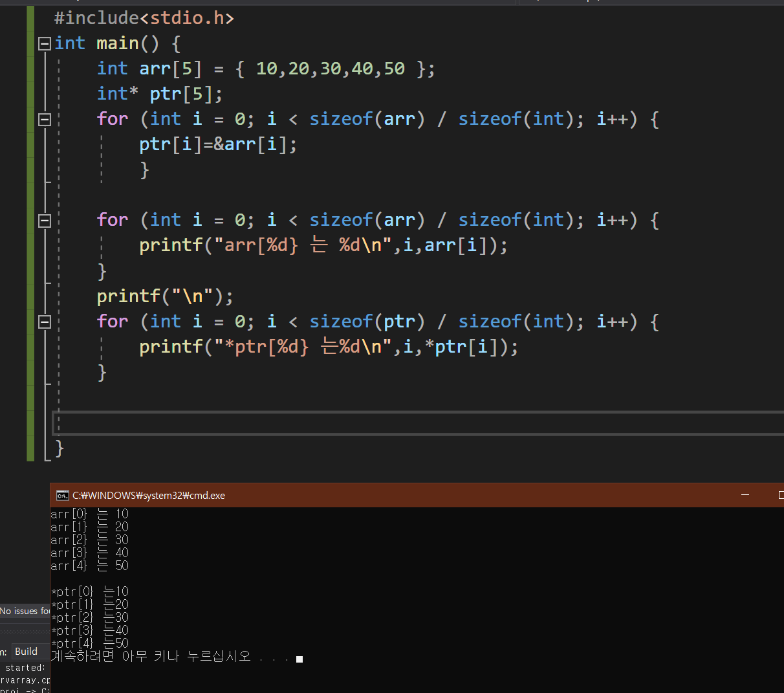784x693 pixels.
Task: Click the printf *ptr[%d} statement line
Action: (x=329, y=347)
